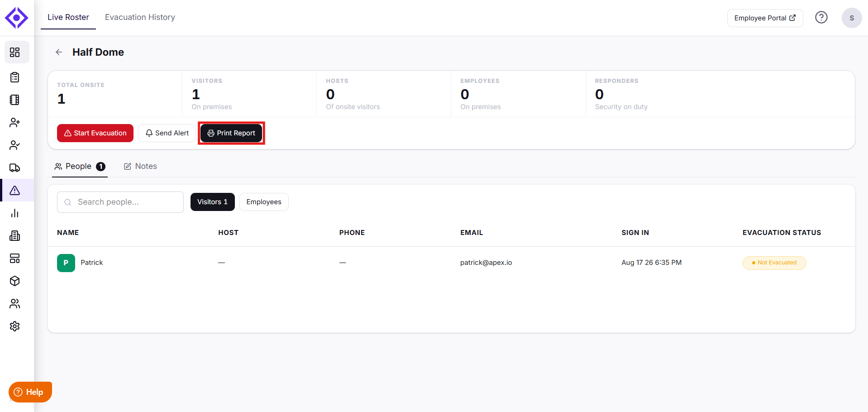Click the Print Report button

pos(231,133)
